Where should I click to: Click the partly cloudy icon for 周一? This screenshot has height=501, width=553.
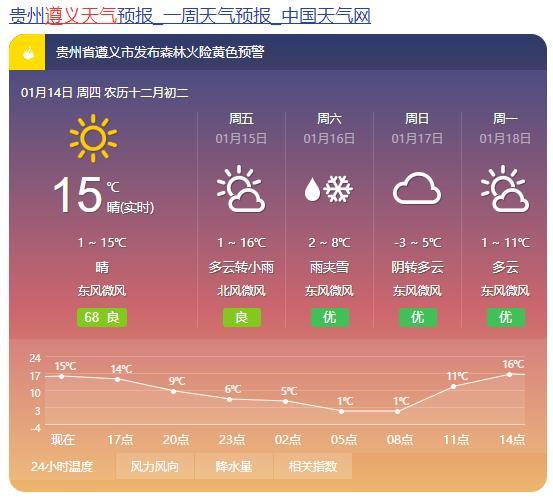505,189
